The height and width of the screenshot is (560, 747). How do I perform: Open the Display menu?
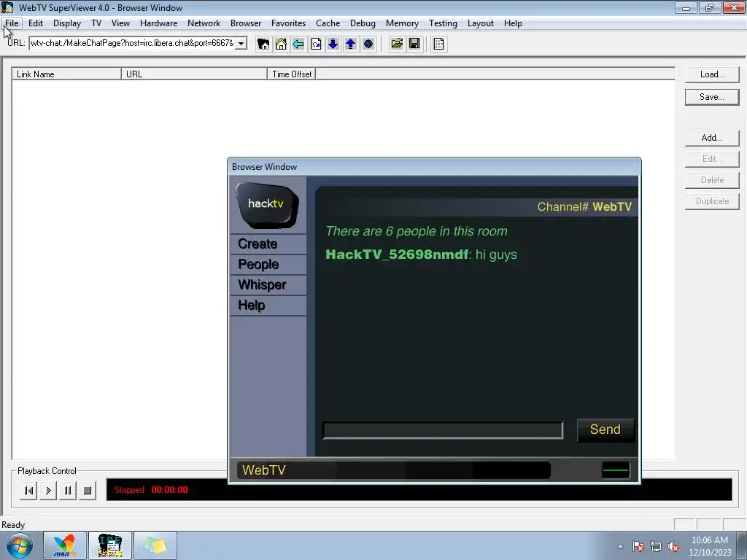(x=66, y=23)
